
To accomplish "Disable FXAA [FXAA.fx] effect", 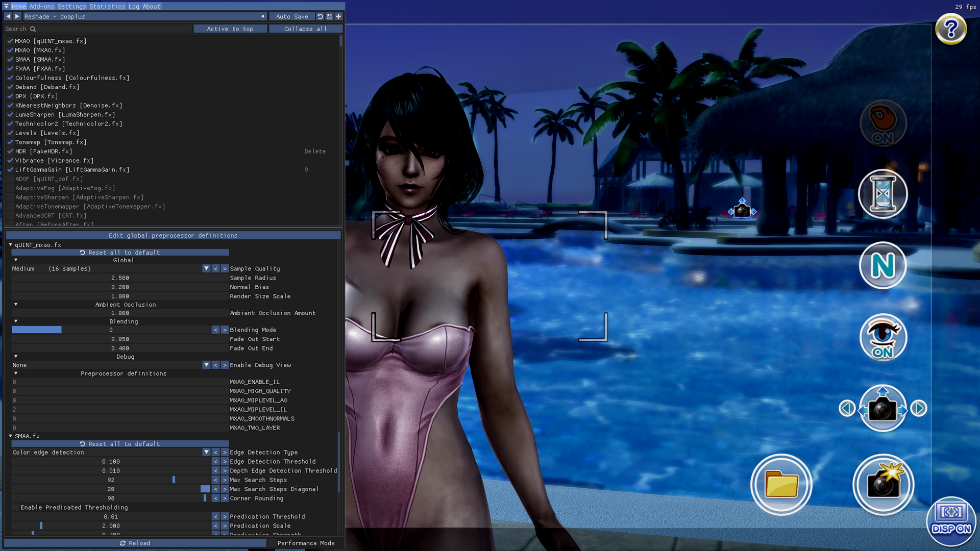I will pyautogui.click(x=10, y=69).
